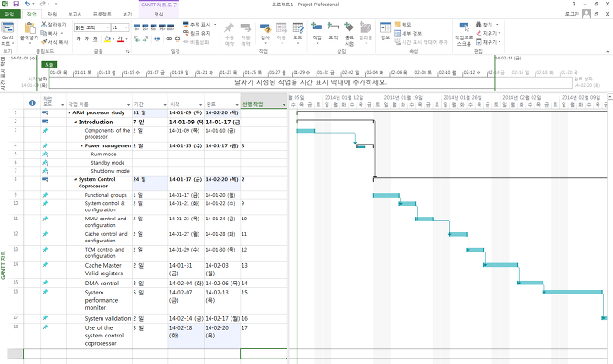Click the link tasks chain icon
Viewport: 613px width, 364px height.
pyautogui.click(x=168, y=38)
